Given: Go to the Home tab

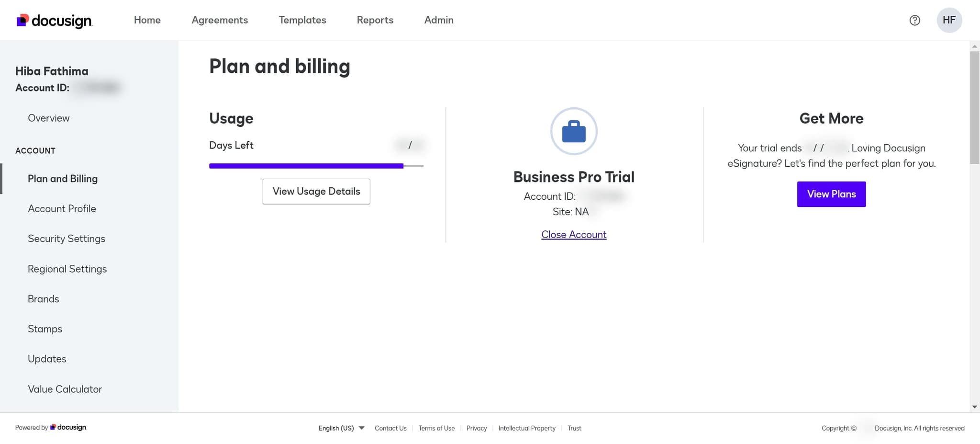Looking at the screenshot, I should 147,20.
